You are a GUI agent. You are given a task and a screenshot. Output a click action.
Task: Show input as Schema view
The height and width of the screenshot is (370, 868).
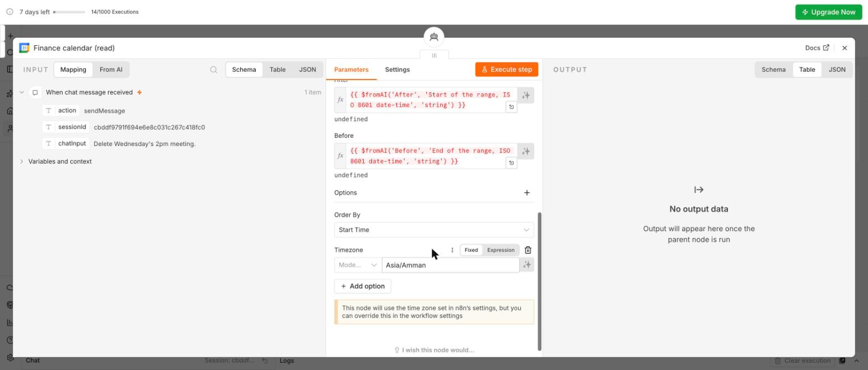244,70
